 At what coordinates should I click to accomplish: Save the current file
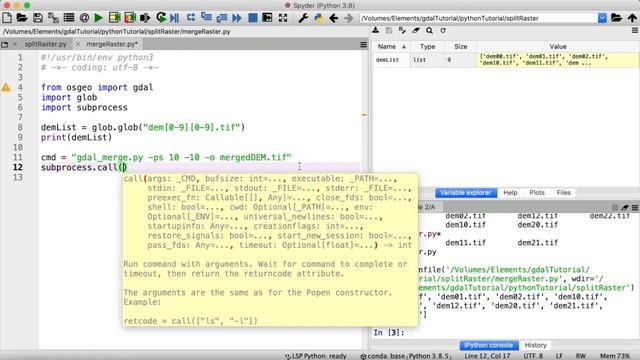pos(38,18)
